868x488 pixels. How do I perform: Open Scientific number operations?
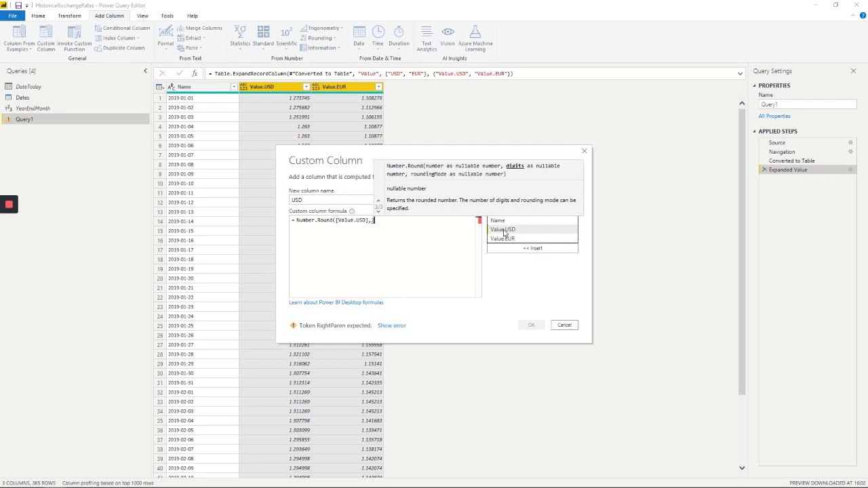(286, 36)
